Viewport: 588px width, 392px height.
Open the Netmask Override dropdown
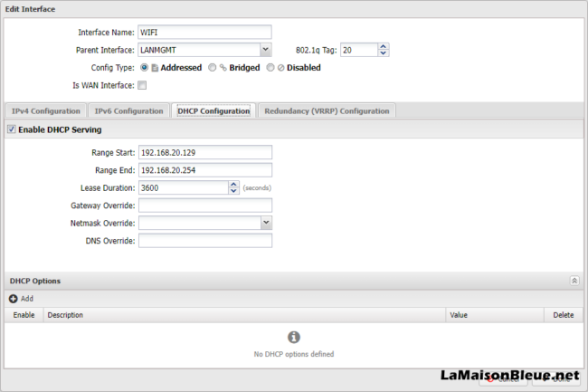tap(266, 222)
